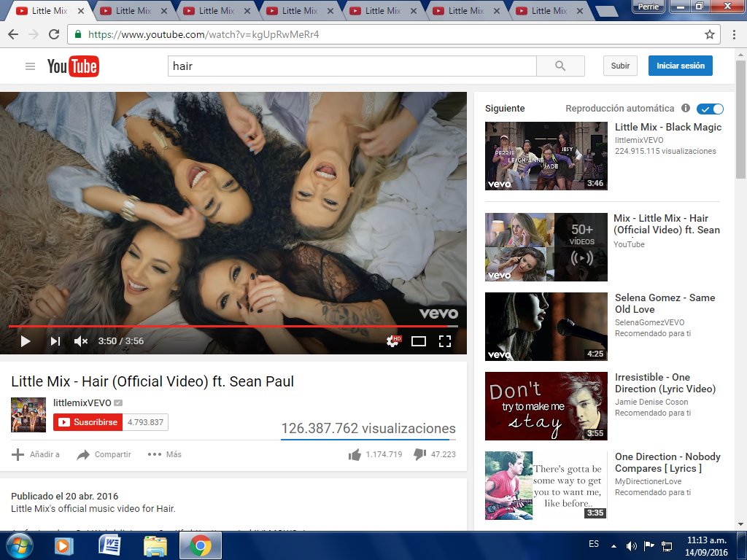Click SelenaGomezVEVO channel name
The image size is (747, 560).
pyautogui.click(x=649, y=322)
